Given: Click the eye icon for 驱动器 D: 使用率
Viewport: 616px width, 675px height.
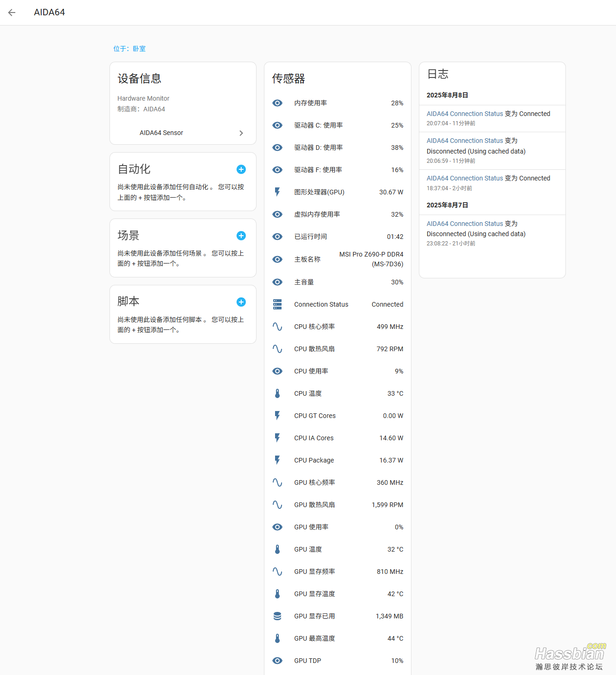Looking at the screenshot, I should (x=277, y=148).
